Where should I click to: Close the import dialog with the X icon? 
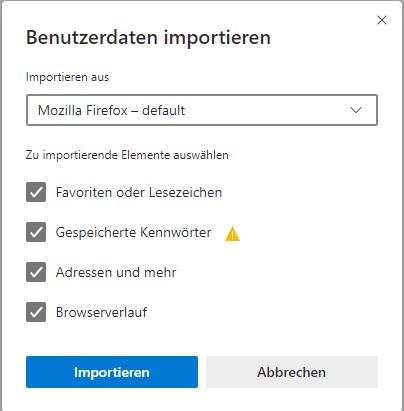pyautogui.click(x=382, y=20)
